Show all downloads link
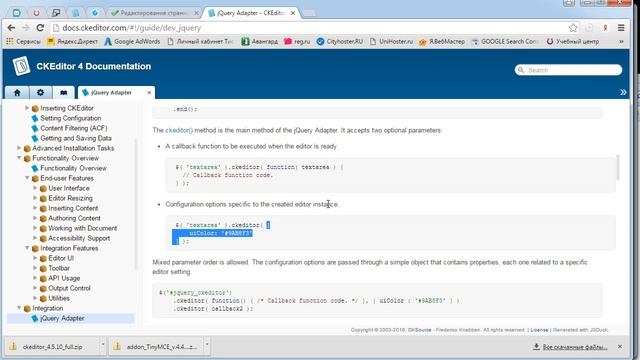This screenshot has width=640, height=360. (570, 347)
